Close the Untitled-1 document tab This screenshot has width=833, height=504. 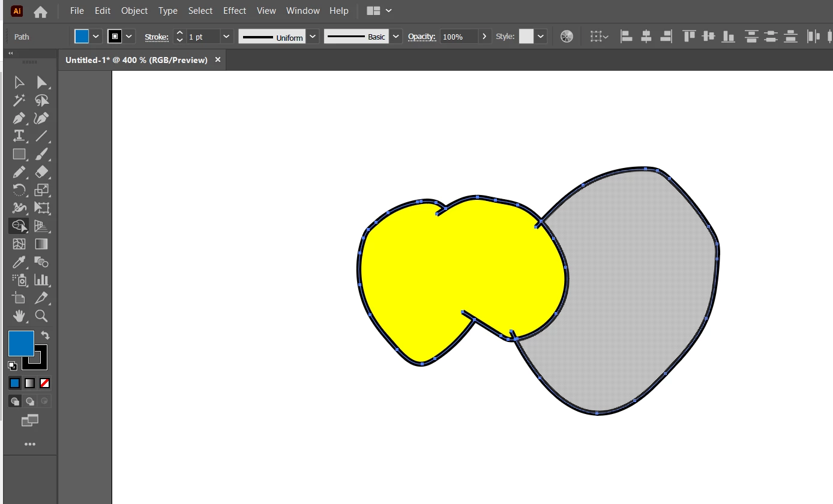pyautogui.click(x=218, y=60)
